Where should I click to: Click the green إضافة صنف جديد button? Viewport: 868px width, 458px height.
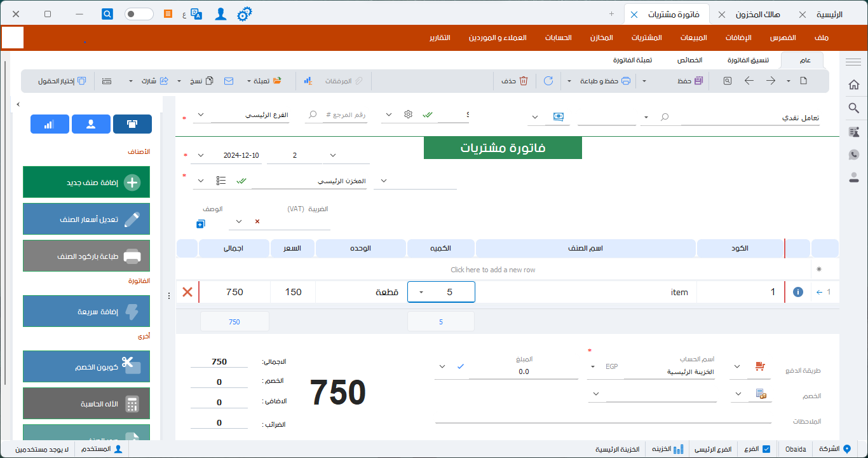pyautogui.click(x=86, y=183)
